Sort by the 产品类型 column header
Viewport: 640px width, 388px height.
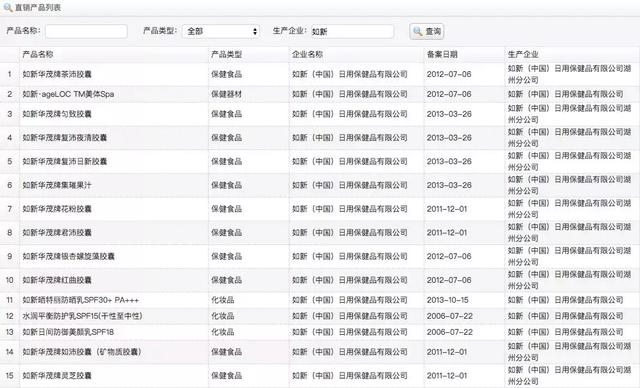coord(227,54)
